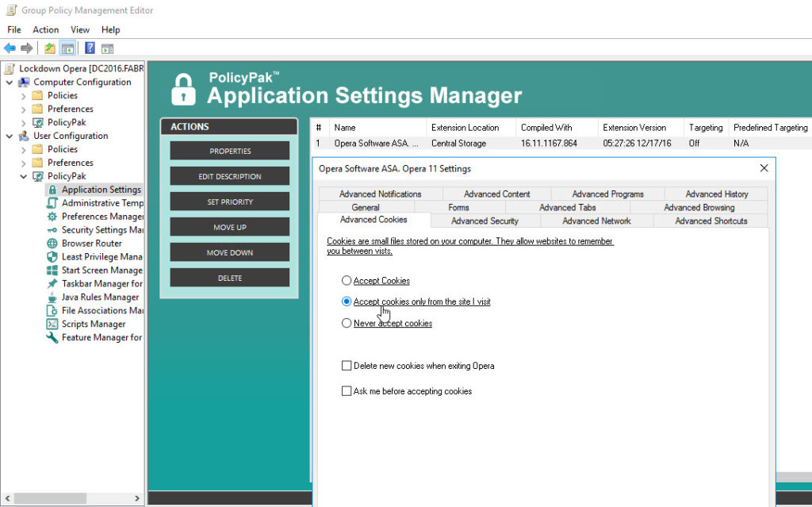The width and height of the screenshot is (812, 507).
Task: Sort by the Extension Location column header
Action: pos(471,128)
